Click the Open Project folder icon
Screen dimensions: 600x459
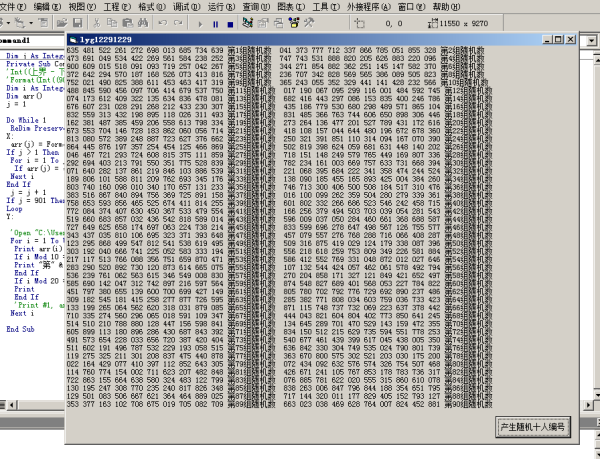tap(62, 23)
